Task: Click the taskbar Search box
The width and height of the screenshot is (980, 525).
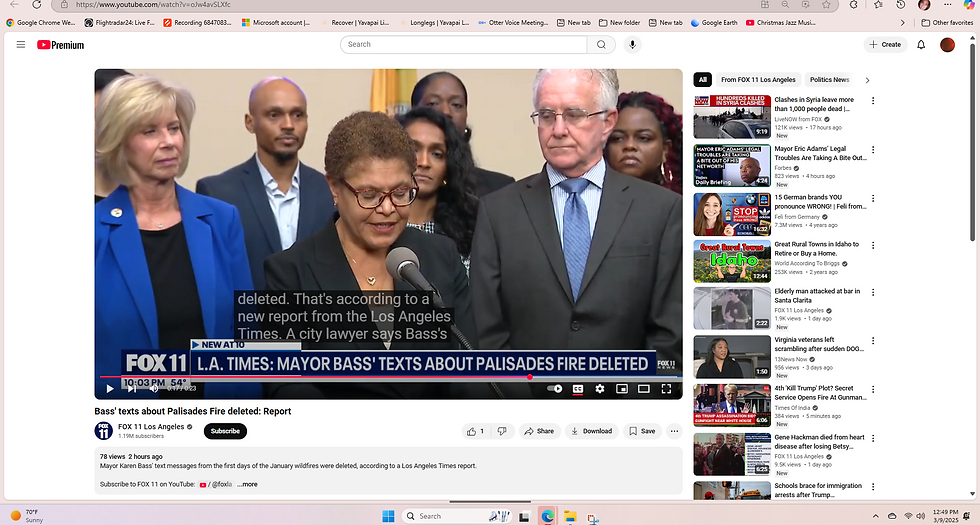Action: [458, 516]
